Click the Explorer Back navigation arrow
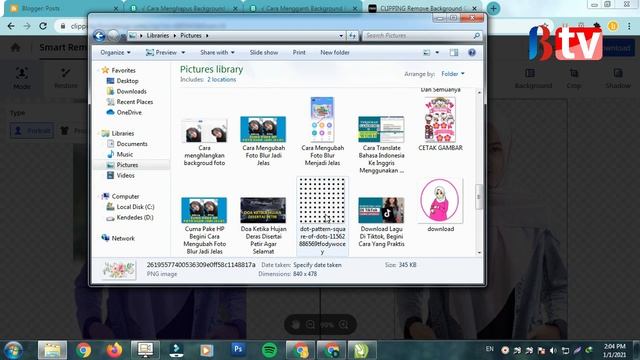Viewport: 640px width, 360px height. (99, 36)
